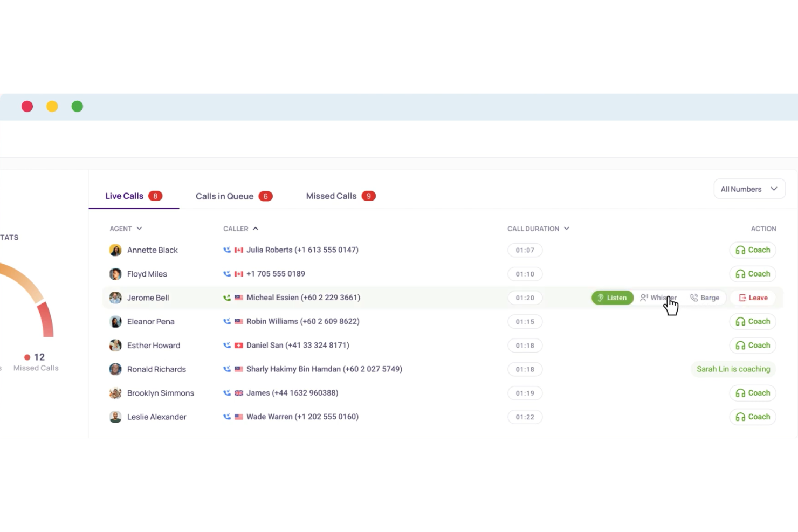Click the UK flag icon beside James

[238, 393]
